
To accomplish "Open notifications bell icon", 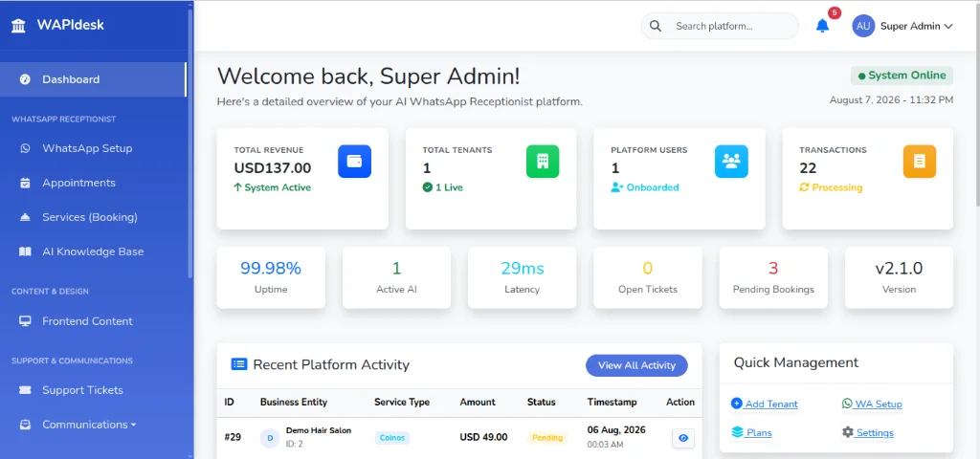I will [x=822, y=26].
